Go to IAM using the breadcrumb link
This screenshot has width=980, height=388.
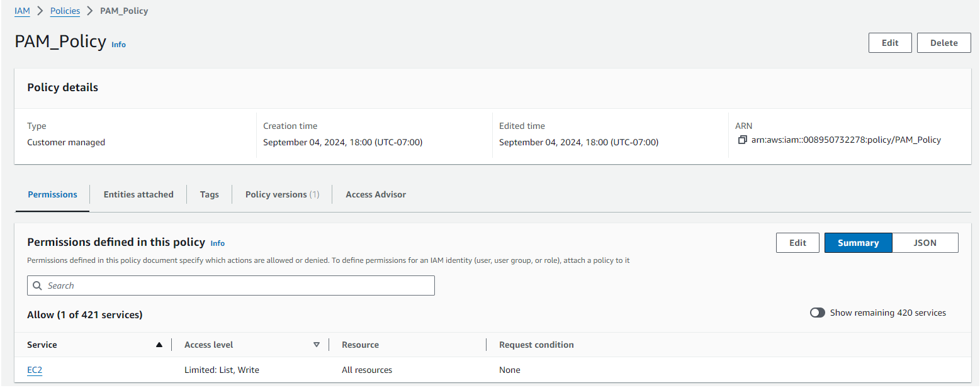(x=22, y=11)
